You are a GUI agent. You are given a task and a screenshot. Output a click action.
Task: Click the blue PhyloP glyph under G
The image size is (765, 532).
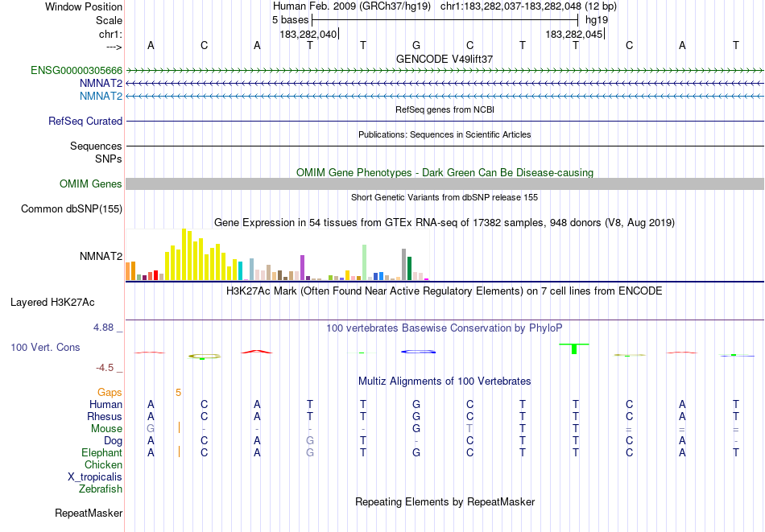418,352
